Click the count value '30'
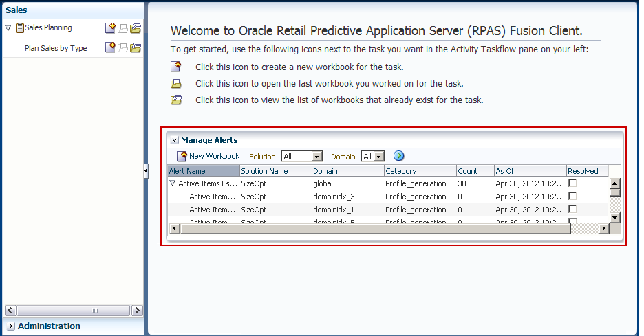Viewport: 644px width, 336px height. pos(462,183)
